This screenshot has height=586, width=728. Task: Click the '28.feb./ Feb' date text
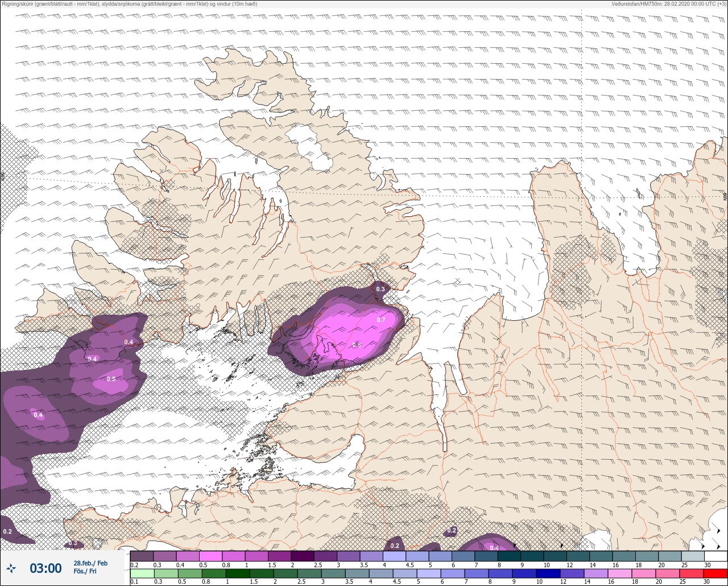point(90,563)
